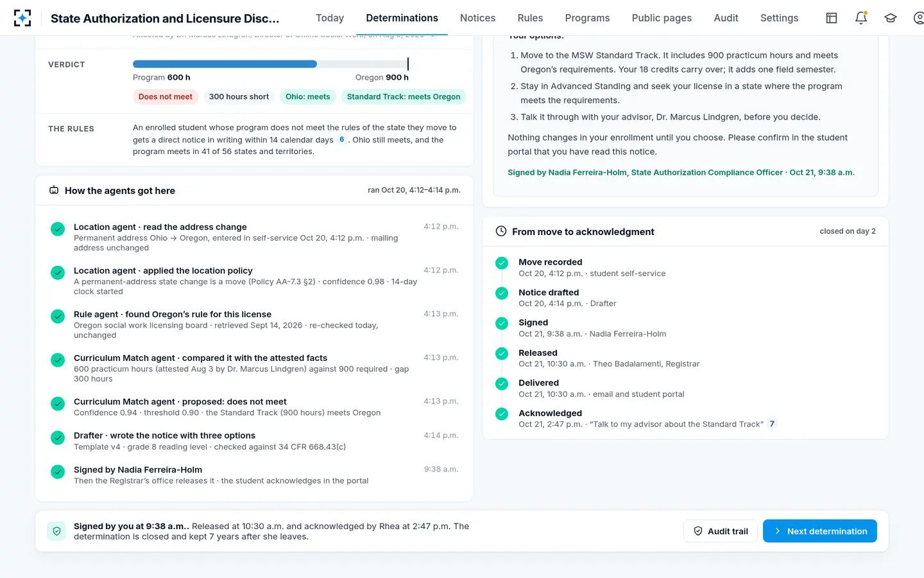This screenshot has height=578, width=924.
Task: Go to the Rules tab
Action: [530, 18]
